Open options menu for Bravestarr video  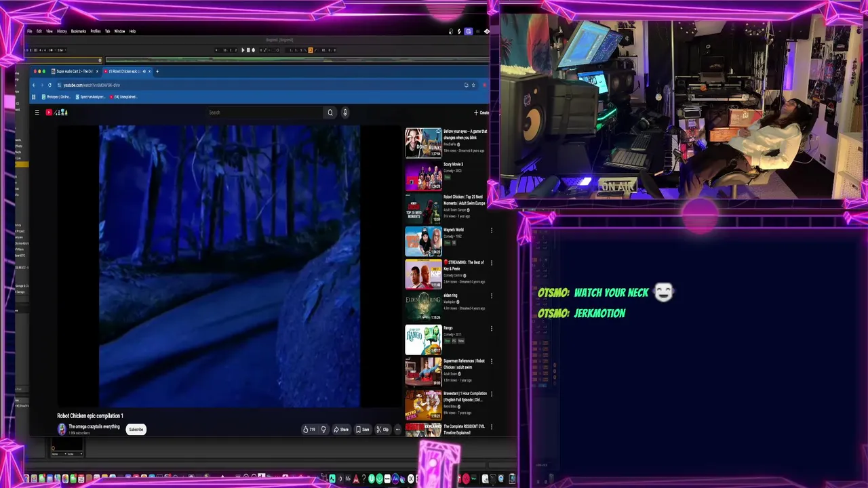[492, 394]
